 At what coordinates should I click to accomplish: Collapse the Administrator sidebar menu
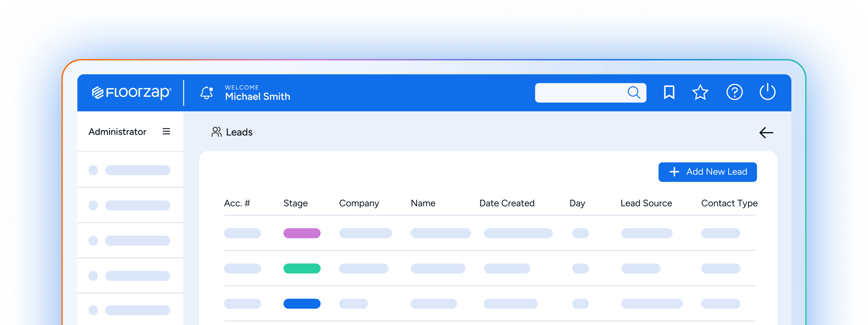click(166, 131)
